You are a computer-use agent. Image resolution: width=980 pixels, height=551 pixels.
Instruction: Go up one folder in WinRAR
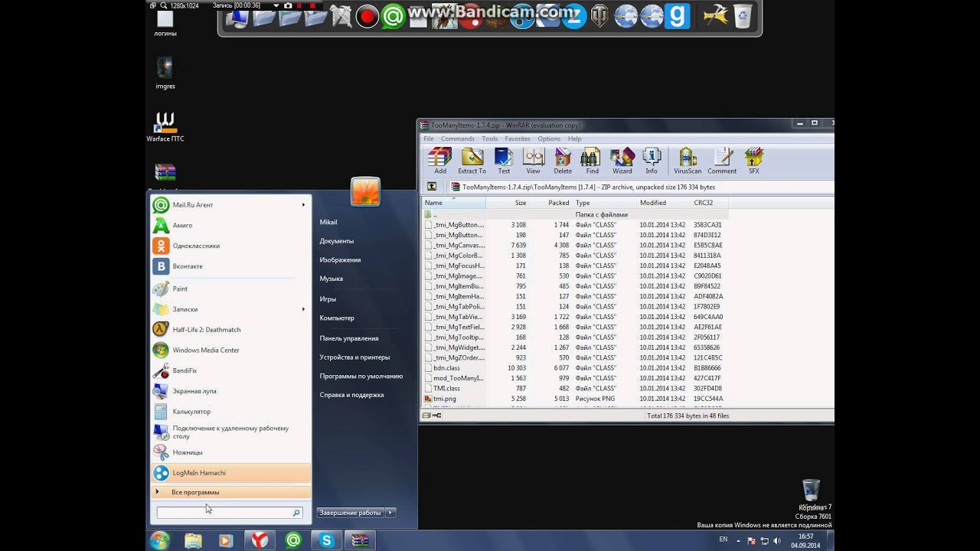[x=432, y=187]
